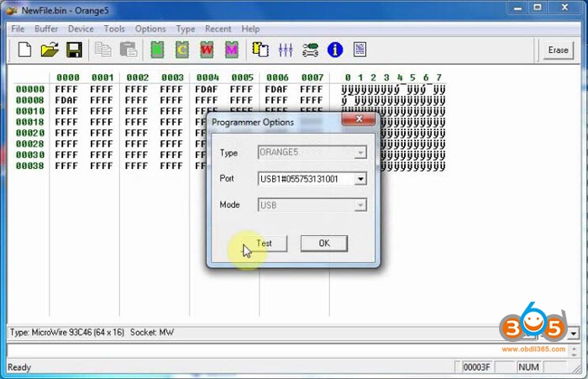Open the Type menu
588x379 pixels.
coord(186,29)
